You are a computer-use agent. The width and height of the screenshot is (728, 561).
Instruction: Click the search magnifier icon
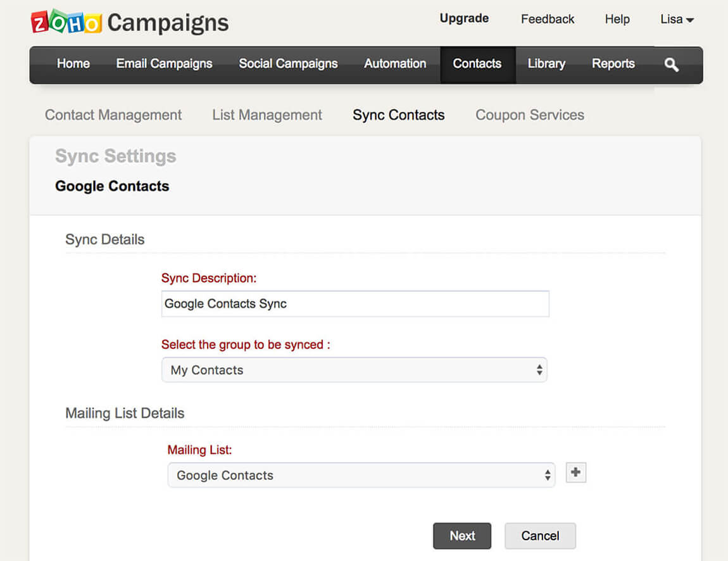coord(672,64)
